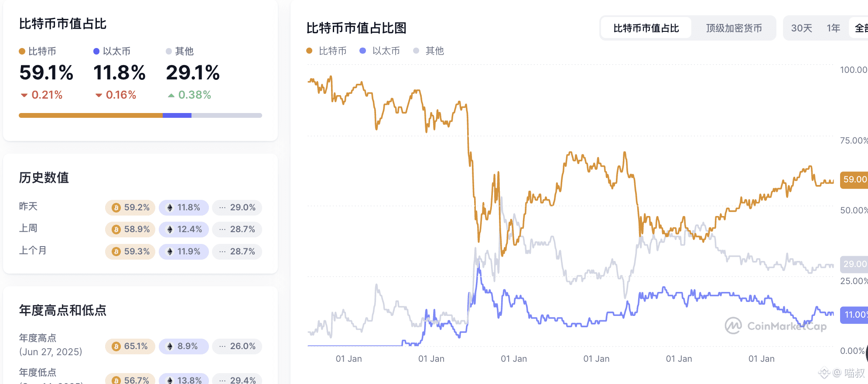Viewport: 868px width, 384px height.
Task: Click the 喵叔 watermark icon at bottom right
Action: pyautogui.click(x=824, y=373)
